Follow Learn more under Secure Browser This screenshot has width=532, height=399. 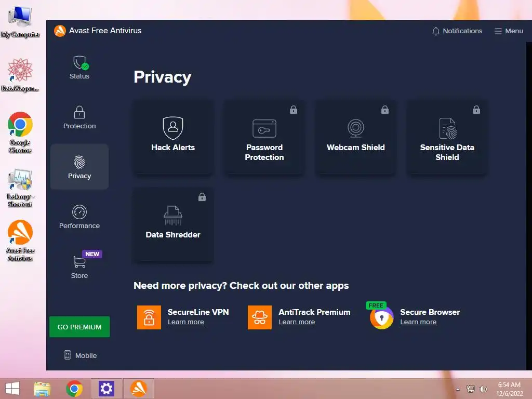[x=418, y=322]
